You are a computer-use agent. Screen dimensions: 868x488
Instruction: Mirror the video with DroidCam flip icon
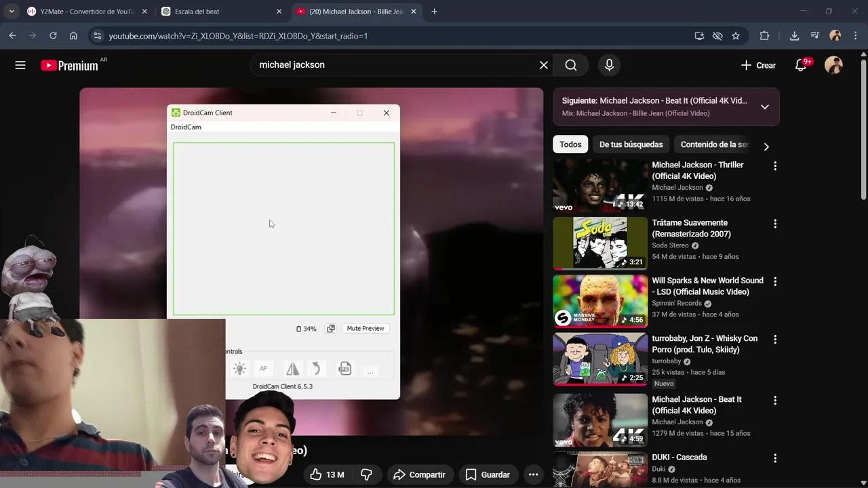tap(292, 369)
